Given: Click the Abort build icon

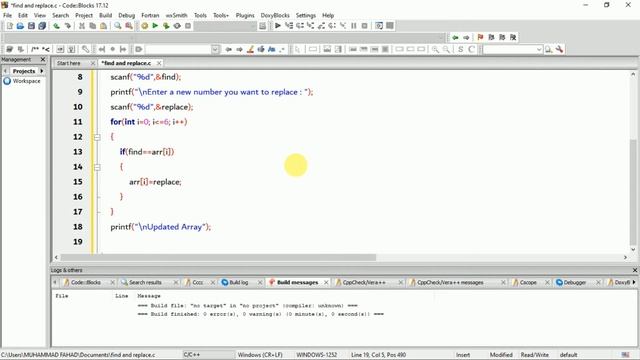Looking at the screenshot, I should pos(188,26).
